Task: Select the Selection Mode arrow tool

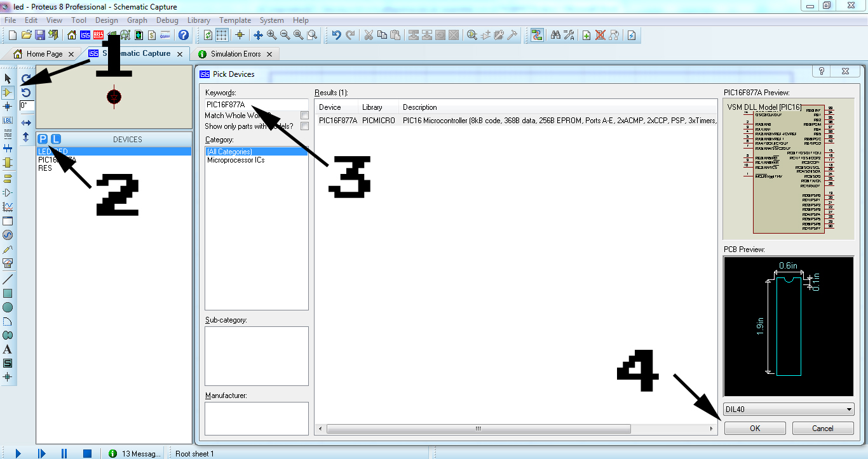Action: click(8, 78)
